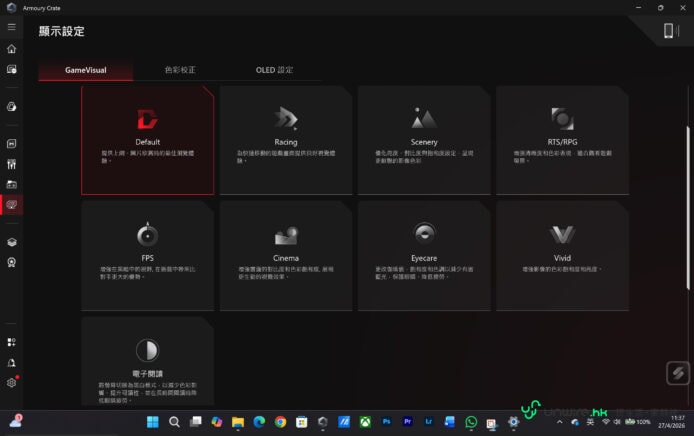This screenshot has height=436, width=694.
Task: Launch Microsoft Edge from the taskbar
Action: (x=259, y=422)
